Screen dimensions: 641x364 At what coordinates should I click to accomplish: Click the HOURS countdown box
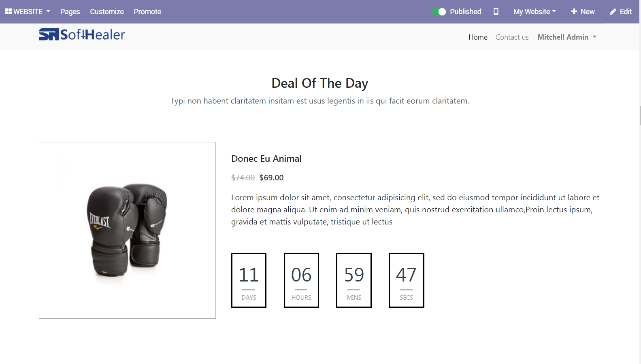tap(301, 280)
